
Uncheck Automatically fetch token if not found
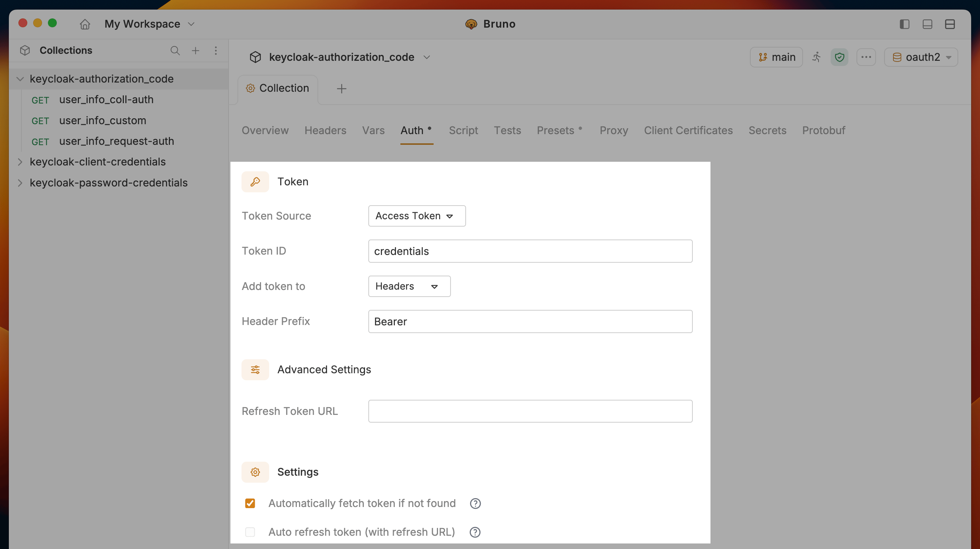pyautogui.click(x=250, y=503)
